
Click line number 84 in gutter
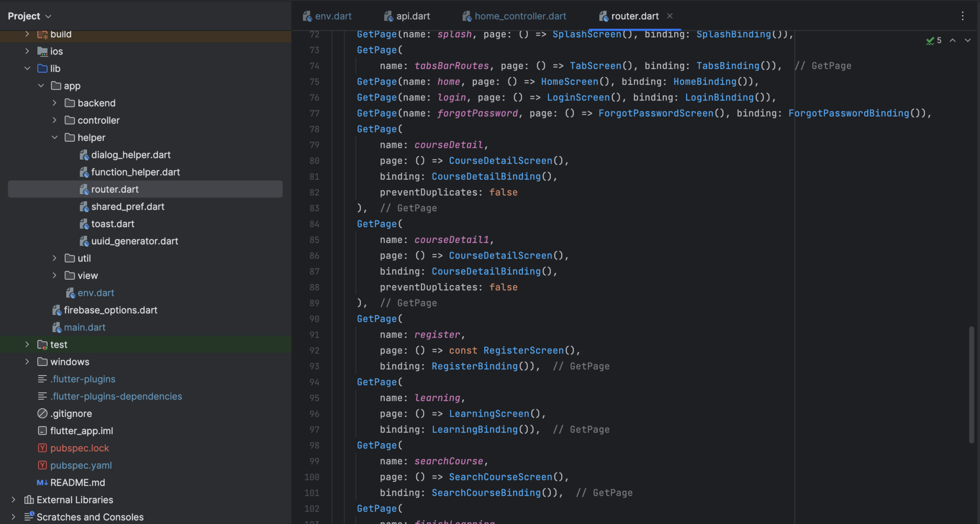[314, 224]
